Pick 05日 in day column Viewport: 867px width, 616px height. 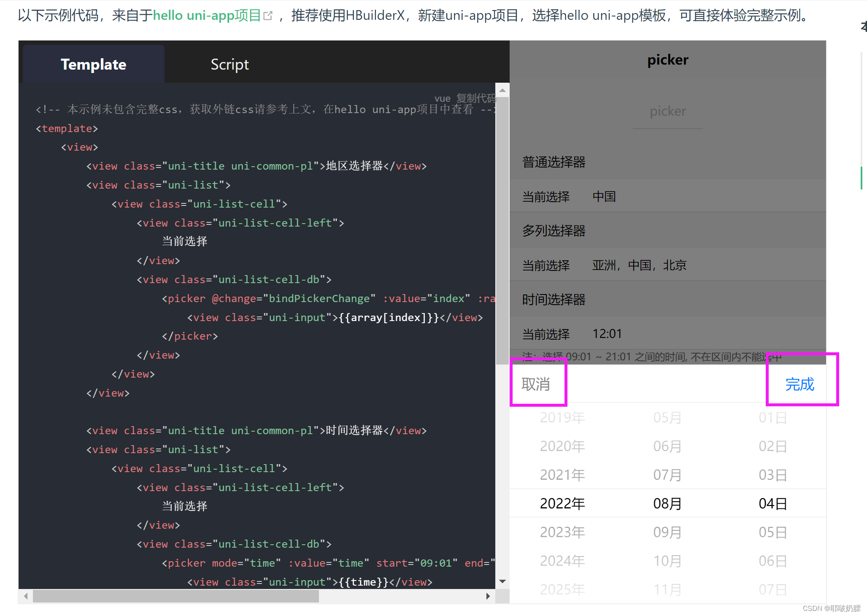(x=773, y=532)
